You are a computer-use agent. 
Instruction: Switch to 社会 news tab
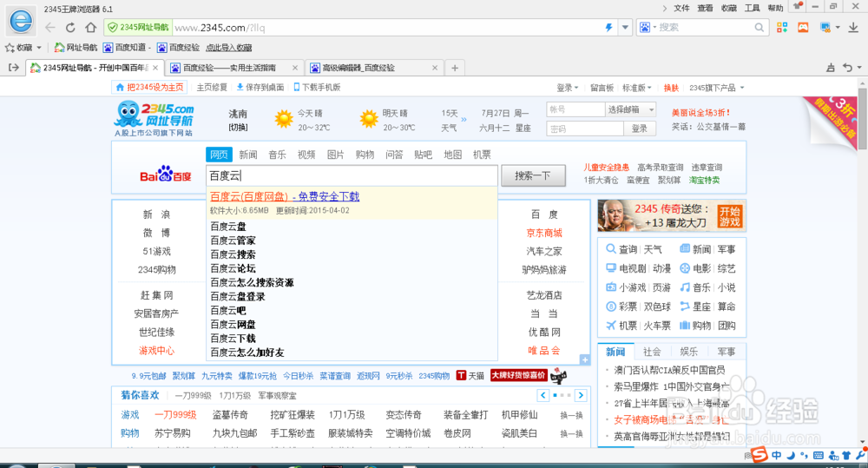pyautogui.click(x=652, y=351)
